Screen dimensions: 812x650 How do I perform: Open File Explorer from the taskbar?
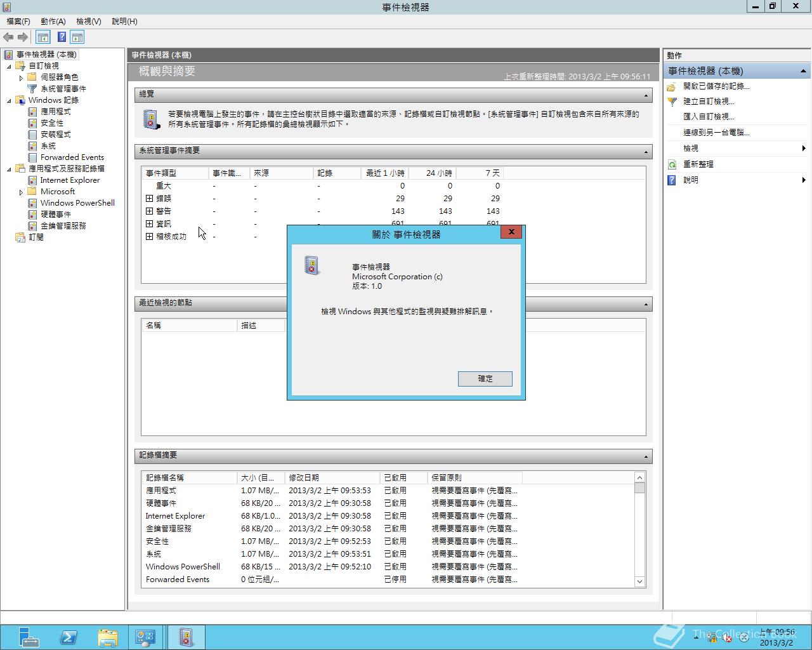(108, 637)
